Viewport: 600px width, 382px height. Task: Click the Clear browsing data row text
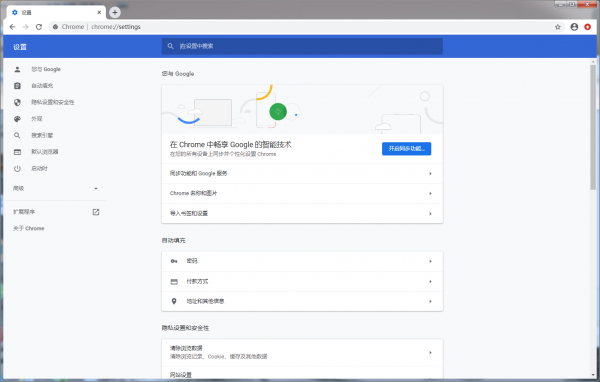pos(186,348)
